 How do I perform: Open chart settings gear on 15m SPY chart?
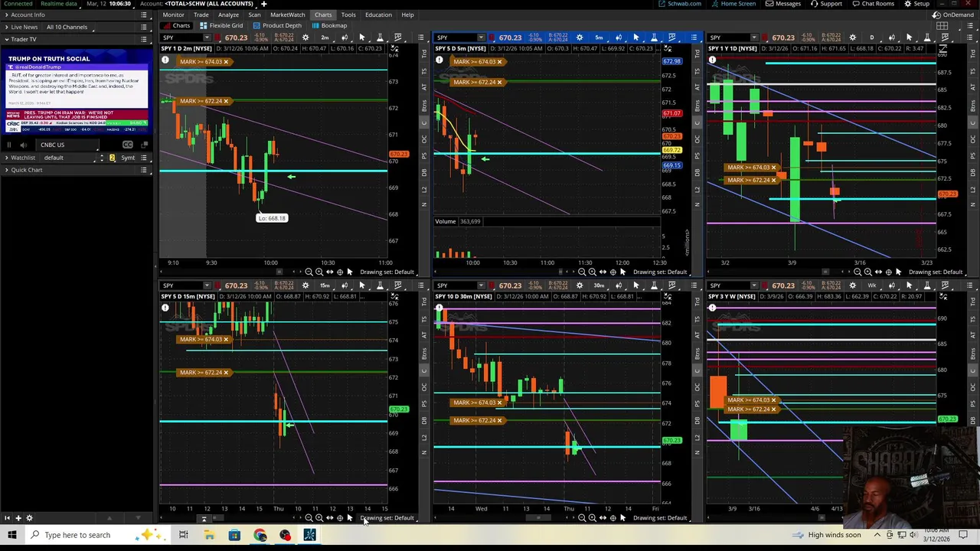[305, 285]
